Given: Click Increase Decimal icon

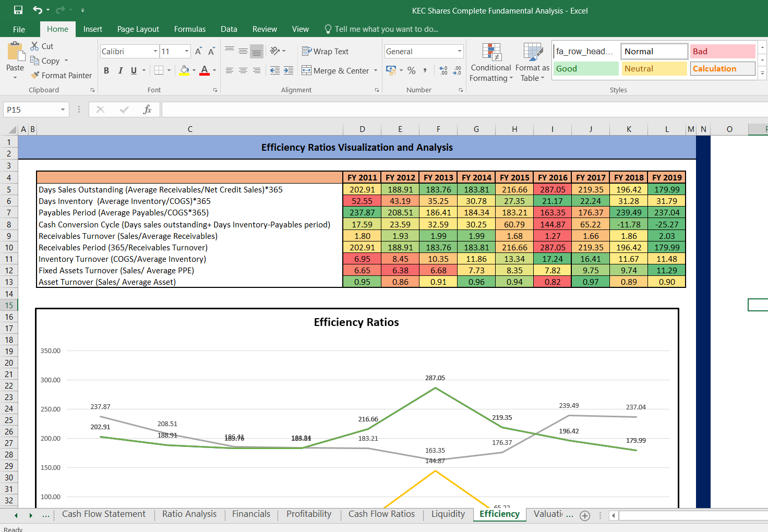Looking at the screenshot, I should tap(443, 70).
